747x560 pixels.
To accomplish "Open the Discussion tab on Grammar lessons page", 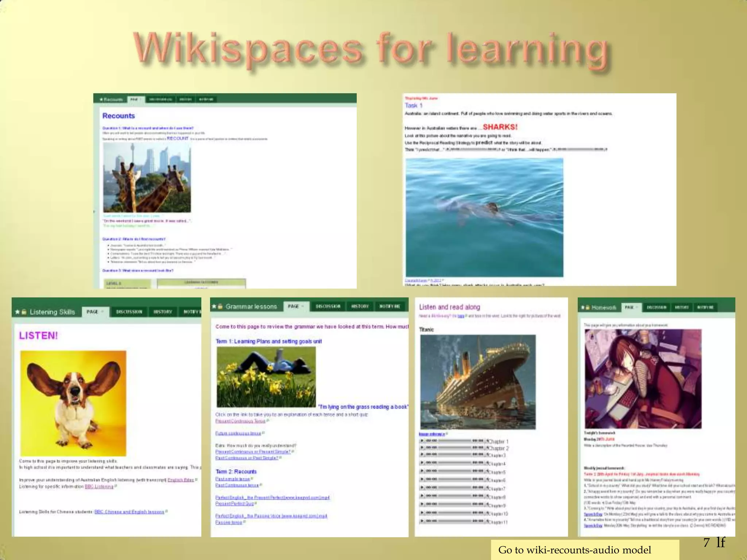I will (x=328, y=307).
